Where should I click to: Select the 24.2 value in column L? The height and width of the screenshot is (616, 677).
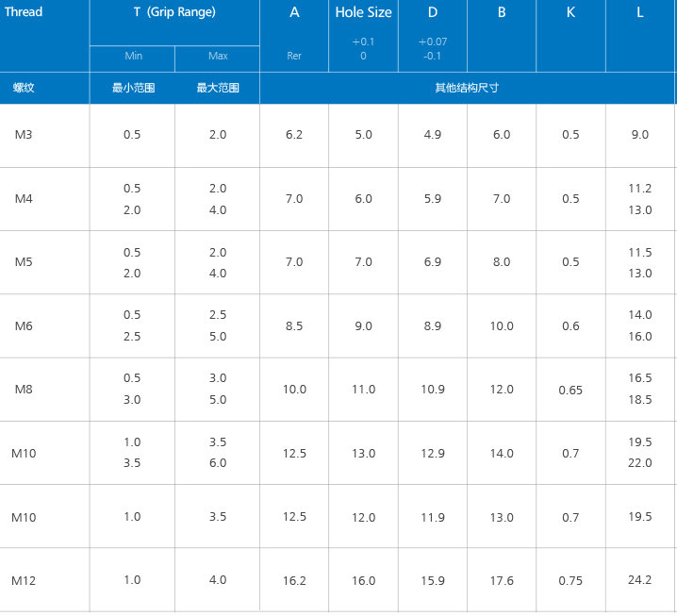pyautogui.click(x=640, y=580)
